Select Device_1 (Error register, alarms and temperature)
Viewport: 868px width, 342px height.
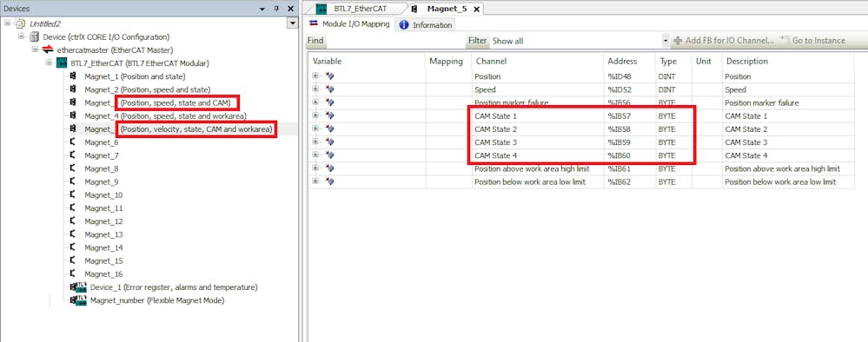174,288
